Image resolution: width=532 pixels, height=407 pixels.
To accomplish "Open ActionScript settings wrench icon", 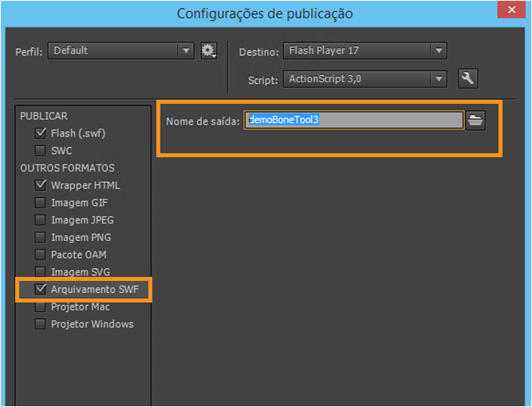I will click(468, 78).
